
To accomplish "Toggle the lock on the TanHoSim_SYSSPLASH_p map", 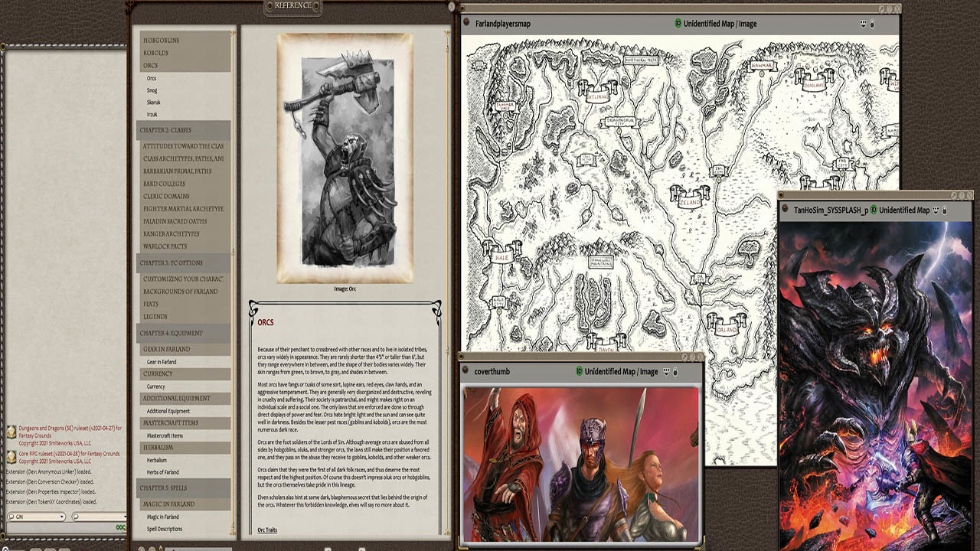I will pos(945,210).
